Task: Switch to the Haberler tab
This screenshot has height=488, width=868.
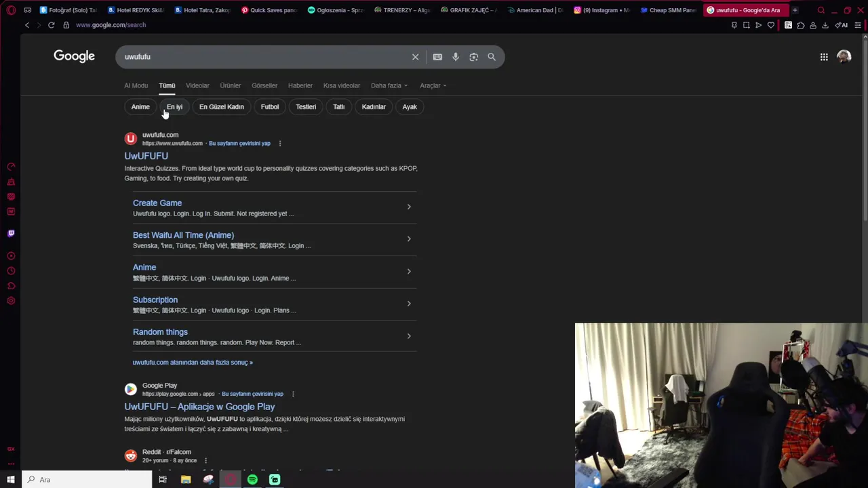Action: (300, 85)
